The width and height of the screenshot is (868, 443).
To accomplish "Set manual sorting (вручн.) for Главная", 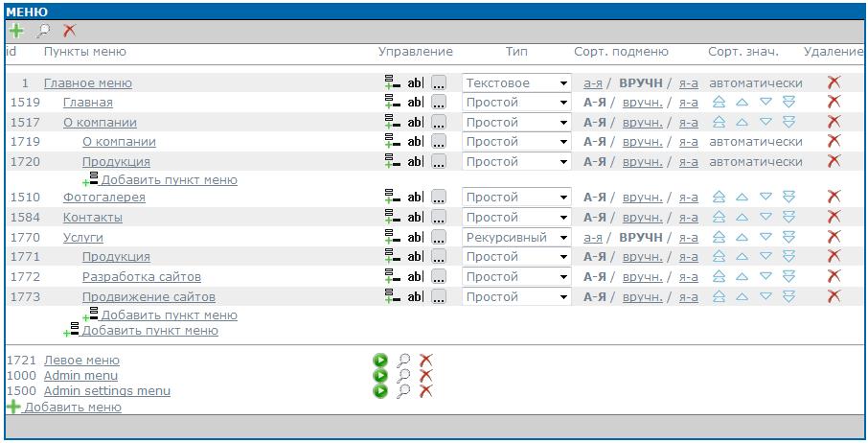I will pyautogui.click(x=642, y=103).
